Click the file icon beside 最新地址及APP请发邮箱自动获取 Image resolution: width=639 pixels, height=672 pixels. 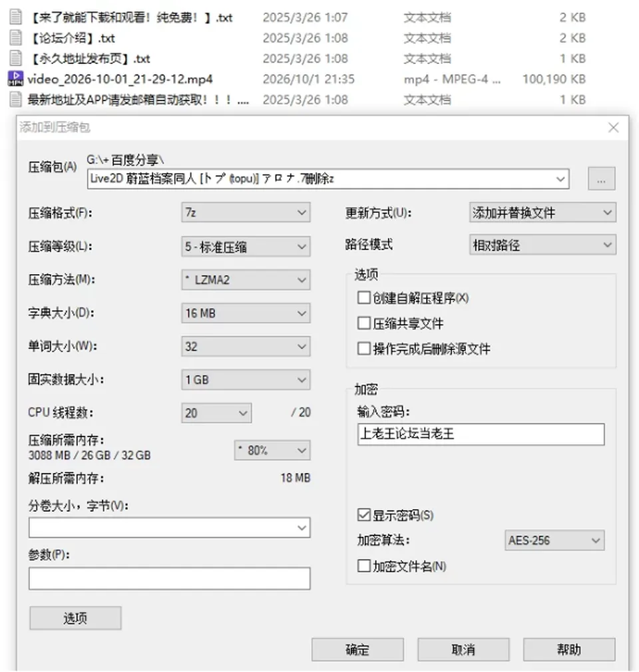click(16, 99)
